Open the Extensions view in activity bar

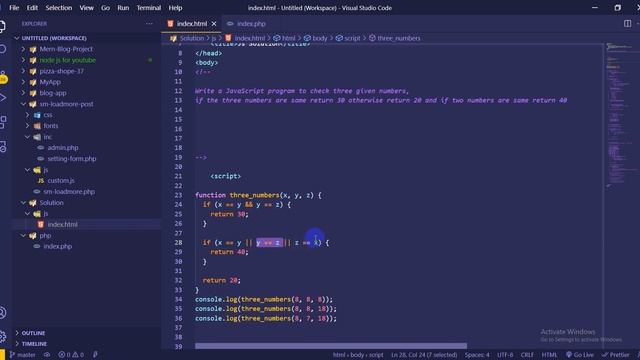[x=2, y=122]
